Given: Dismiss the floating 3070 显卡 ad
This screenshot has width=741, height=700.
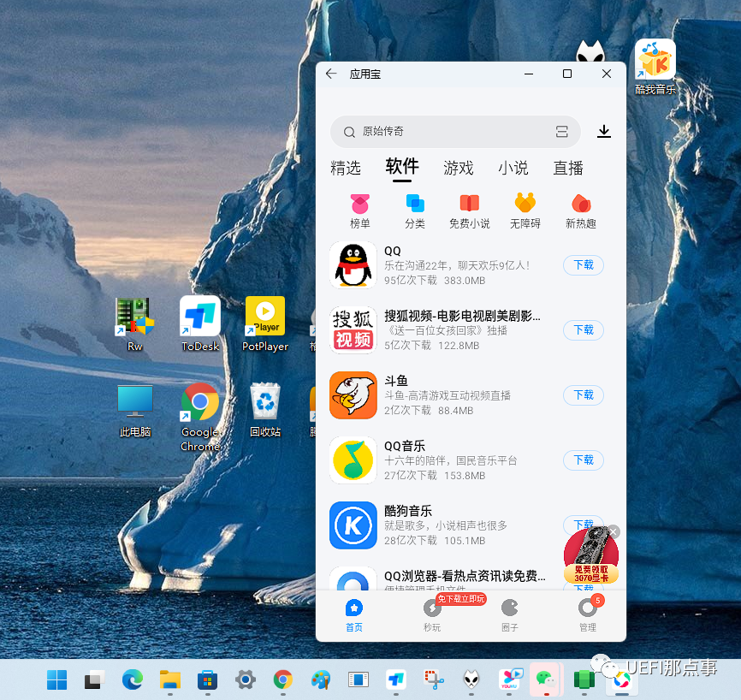Looking at the screenshot, I should click(x=613, y=532).
